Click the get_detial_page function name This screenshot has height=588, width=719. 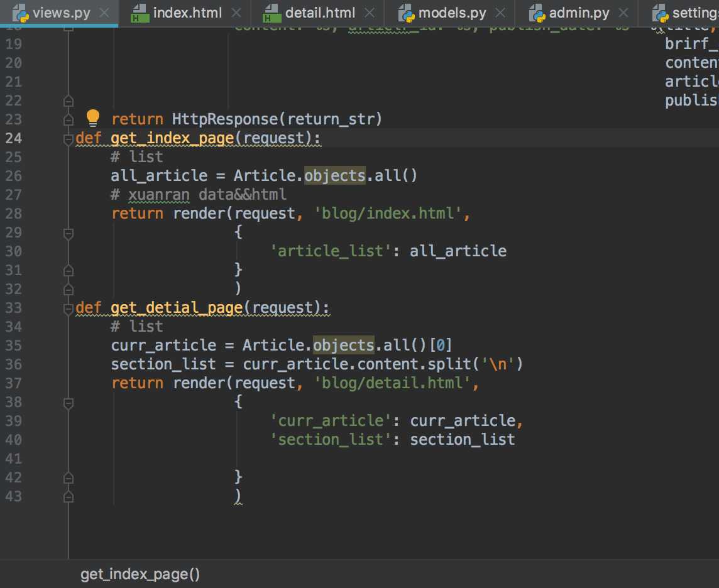pos(177,308)
